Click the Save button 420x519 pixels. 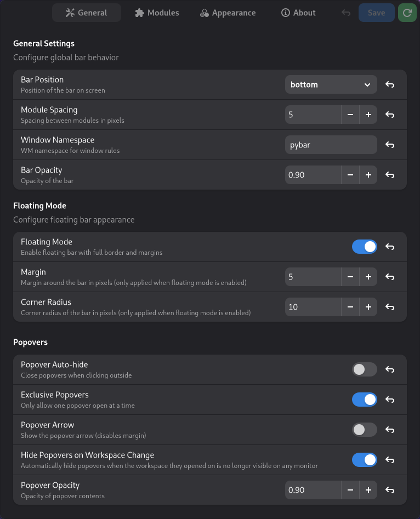(376, 13)
